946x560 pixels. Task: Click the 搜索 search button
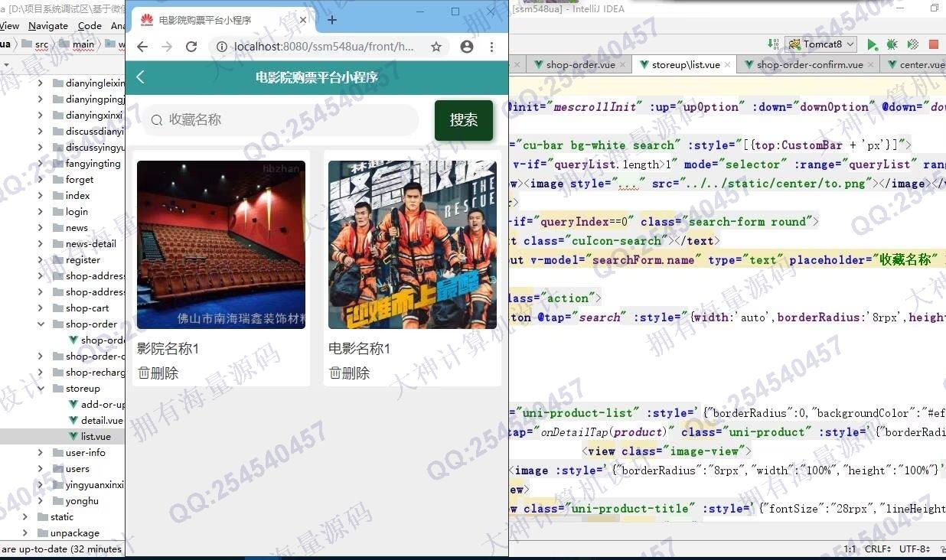pos(464,120)
